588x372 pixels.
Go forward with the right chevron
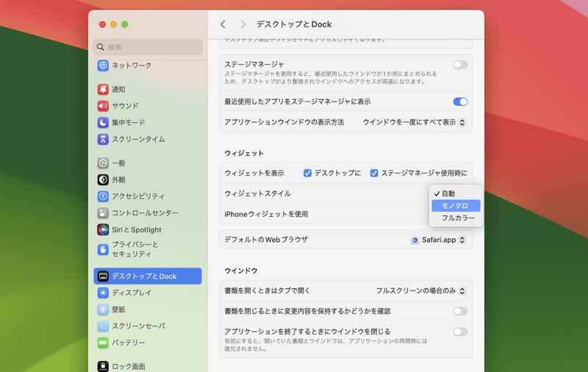[243, 24]
